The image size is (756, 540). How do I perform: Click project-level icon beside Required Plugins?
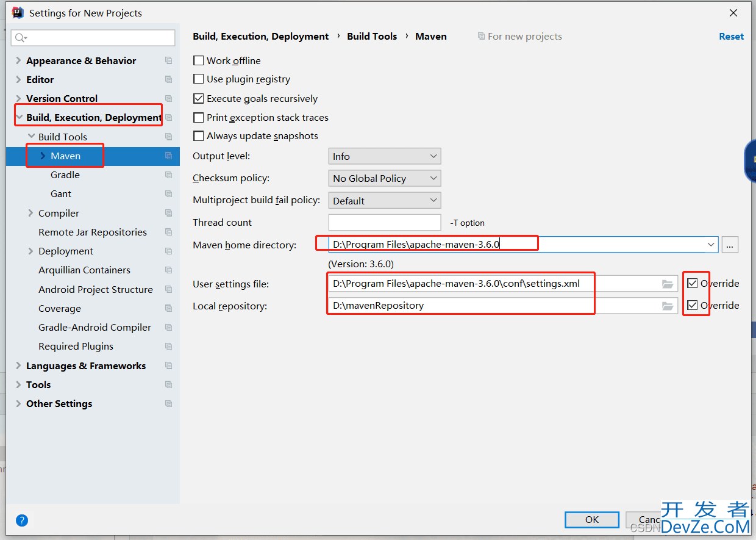pyautogui.click(x=169, y=347)
